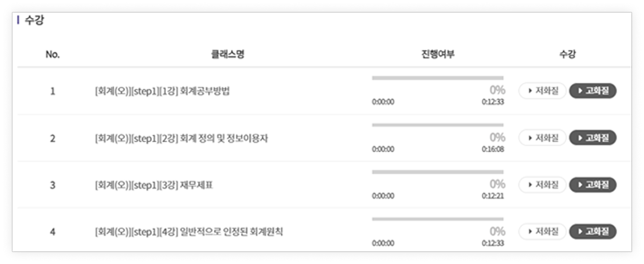Play lecture 1 in low quality (저화질)
The width and height of the screenshot is (644, 264).
point(542,91)
